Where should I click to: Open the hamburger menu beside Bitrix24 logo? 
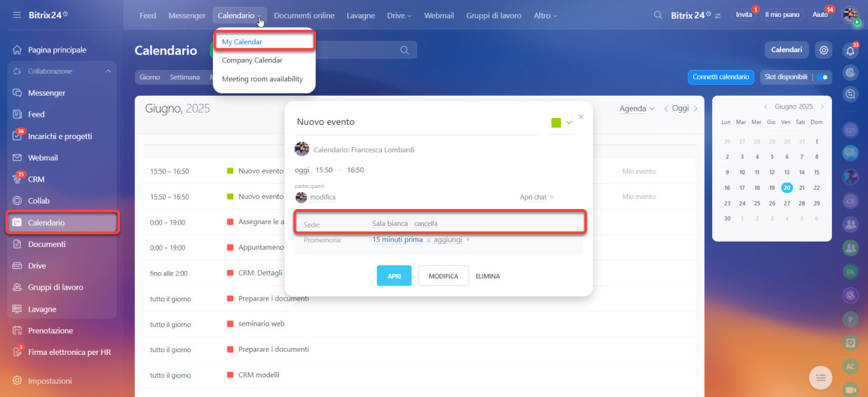coord(17,15)
